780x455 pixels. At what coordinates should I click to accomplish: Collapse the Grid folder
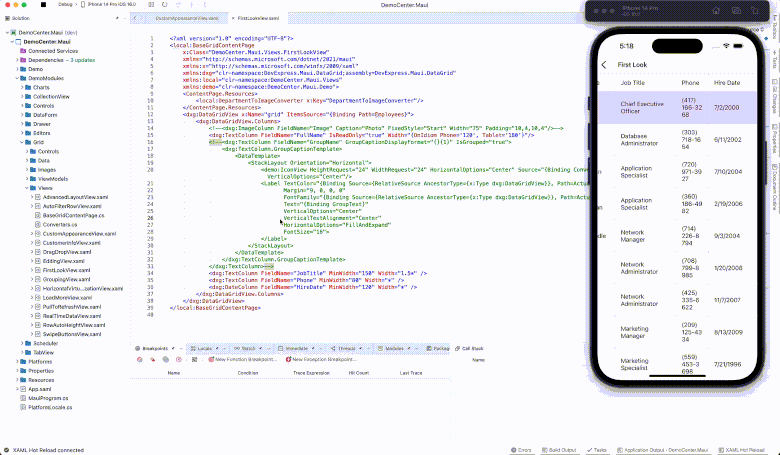[x=22, y=142]
